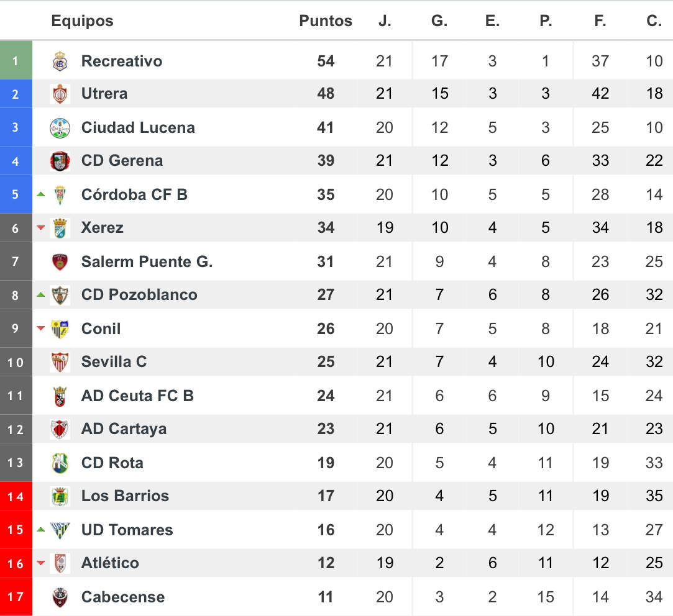Select the AD Cartaya table row name
The width and height of the screenshot is (673, 616).
click(124, 429)
